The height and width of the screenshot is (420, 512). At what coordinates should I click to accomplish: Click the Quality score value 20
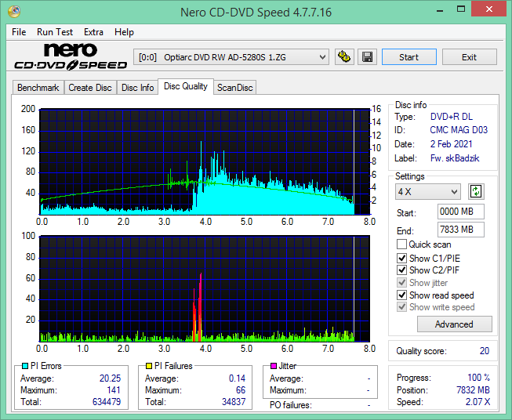coord(485,351)
